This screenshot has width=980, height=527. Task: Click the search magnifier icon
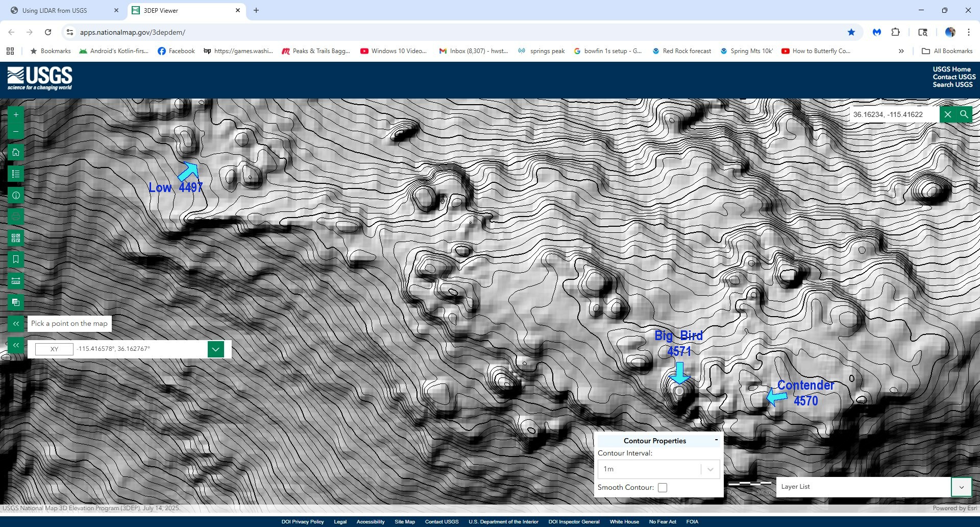click(964, 114)
